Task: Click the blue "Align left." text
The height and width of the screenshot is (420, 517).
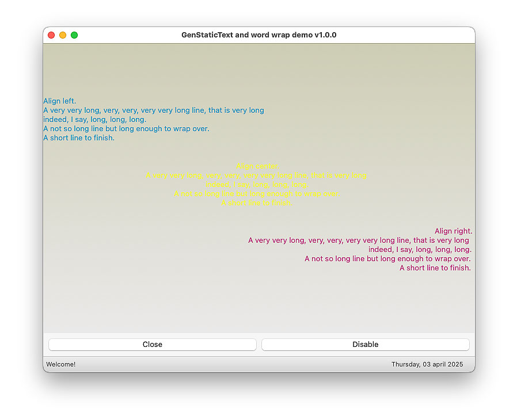Action: pyautogui.click(x=60, y=101)
